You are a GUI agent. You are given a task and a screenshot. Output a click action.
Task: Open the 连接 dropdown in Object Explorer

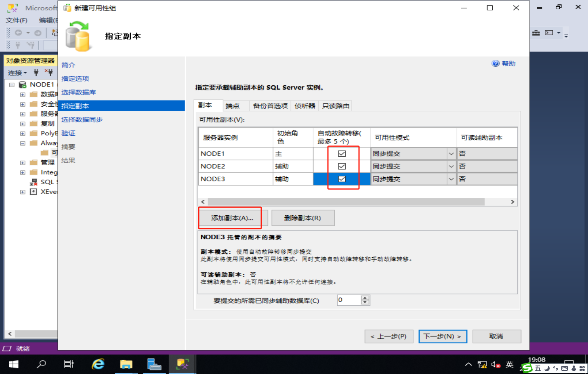click(x=17, y=73)
